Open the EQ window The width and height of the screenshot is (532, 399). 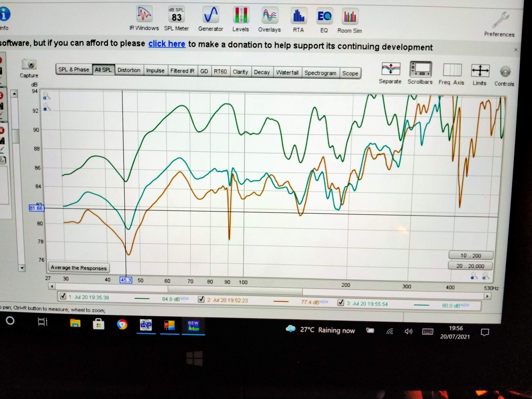coord(324,21)
